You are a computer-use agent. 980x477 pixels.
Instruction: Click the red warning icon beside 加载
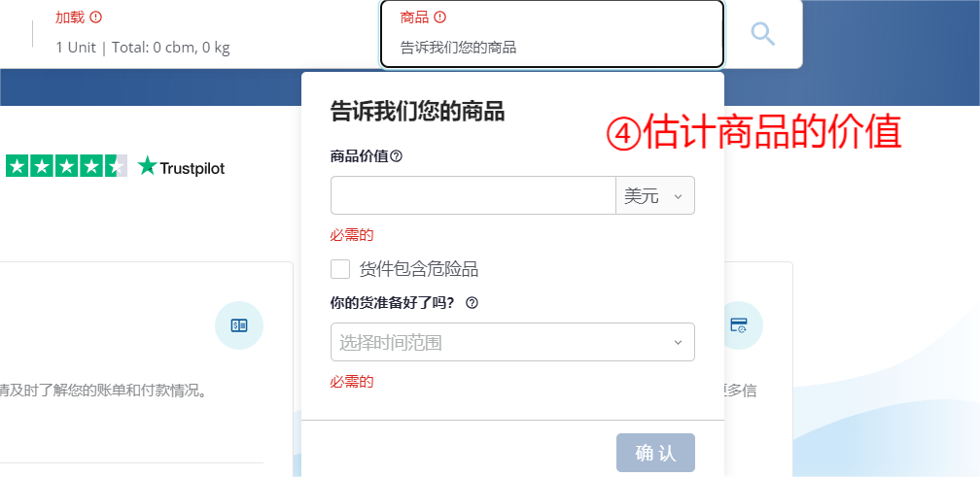point(95,17)
